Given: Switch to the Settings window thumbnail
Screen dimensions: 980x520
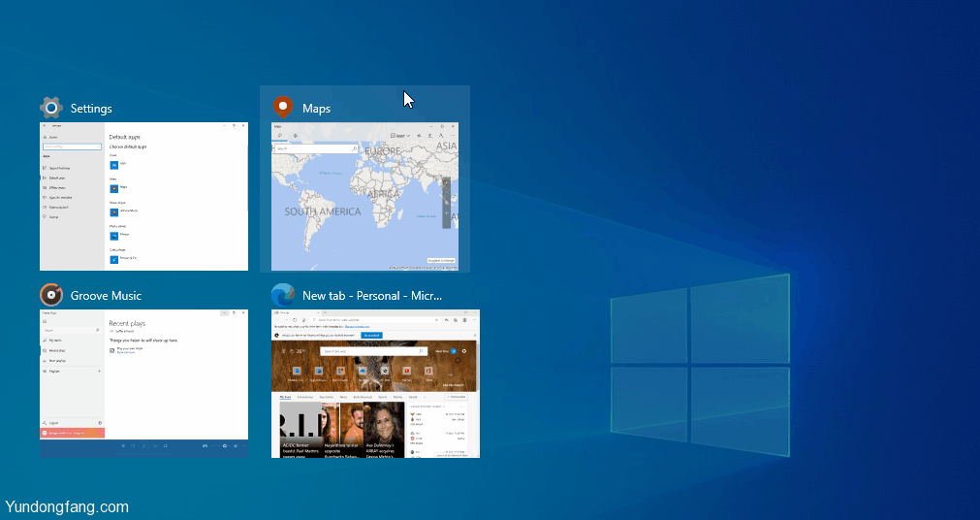Looking at the screenshot, I should coord(143,197).
